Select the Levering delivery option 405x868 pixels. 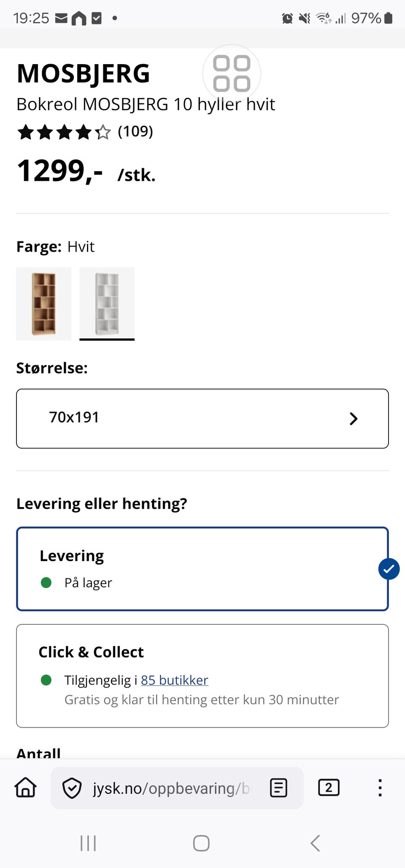[202, 569]
